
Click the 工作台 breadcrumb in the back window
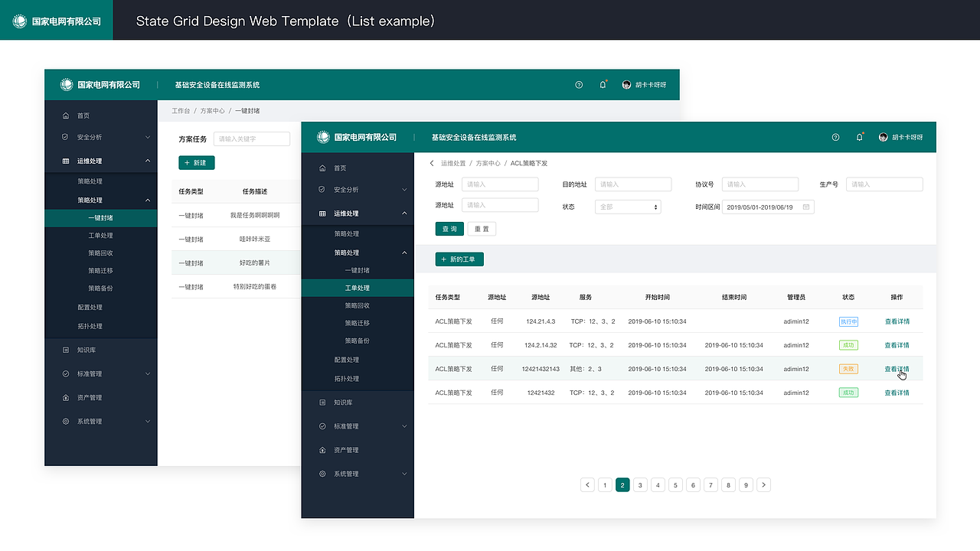(x=181, y=111)
